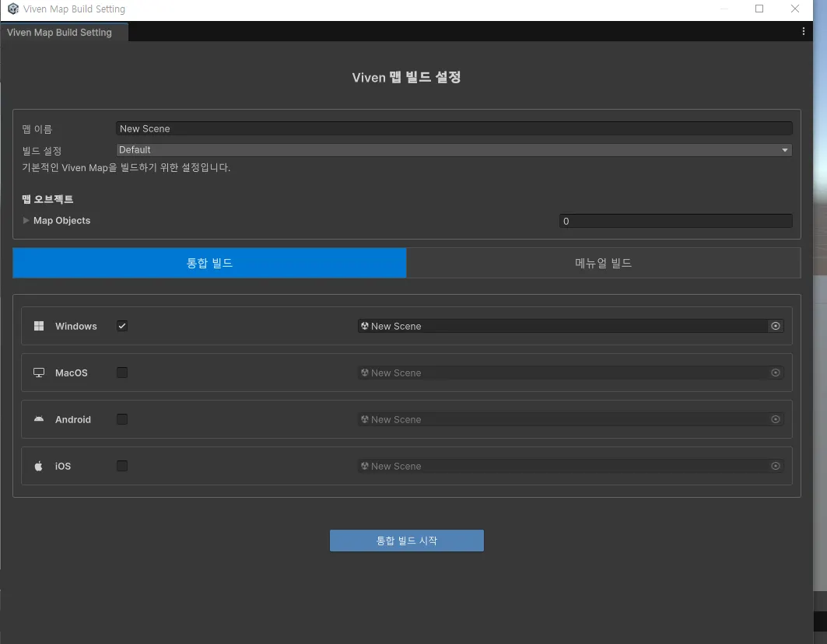
Task: Click scene asset icon in Windows scene field
Action: coord(364,326)
